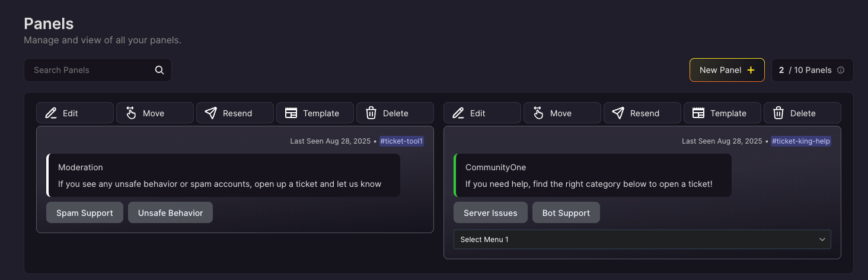Click the Move hand icon on the CommunityOne panel
The height and width of the screenshot is (280, 868).
[x=538, y=113]
